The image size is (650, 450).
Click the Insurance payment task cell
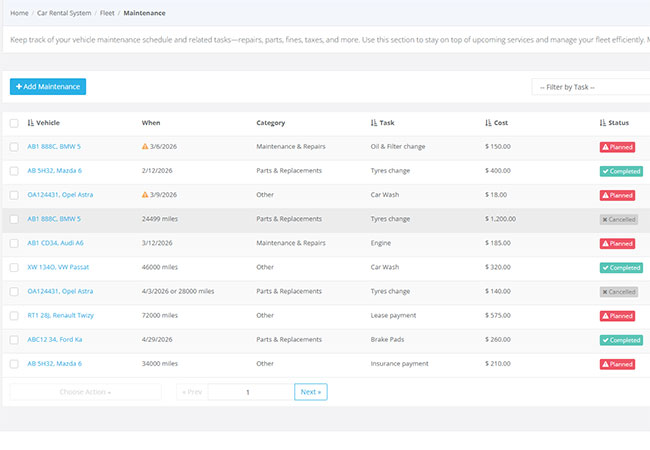(400, 363)
